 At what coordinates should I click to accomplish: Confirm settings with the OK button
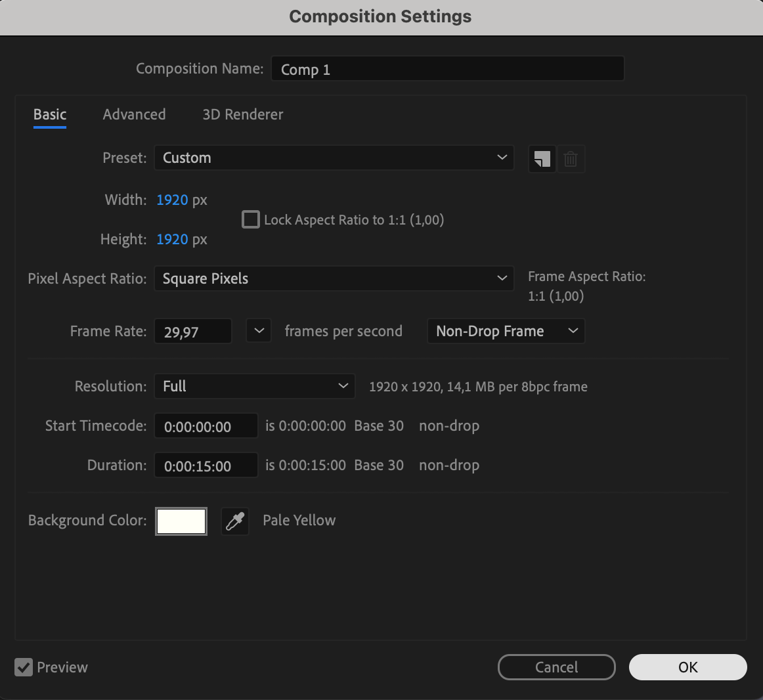687,667
